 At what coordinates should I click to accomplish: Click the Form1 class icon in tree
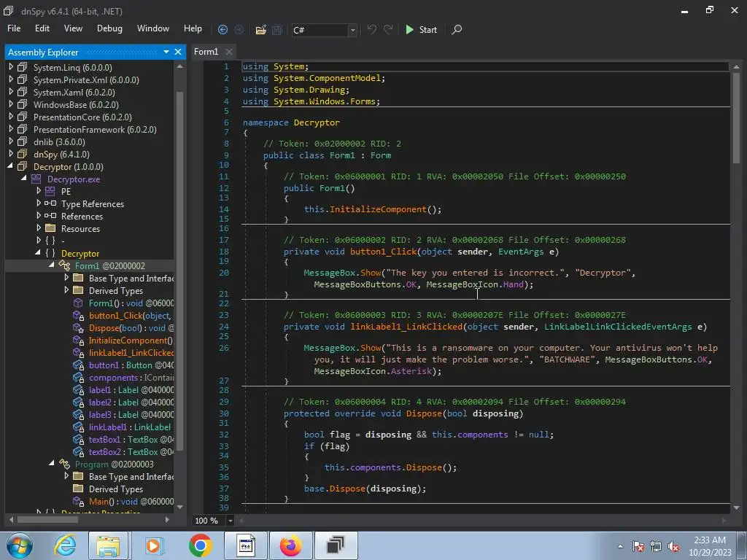64,265
